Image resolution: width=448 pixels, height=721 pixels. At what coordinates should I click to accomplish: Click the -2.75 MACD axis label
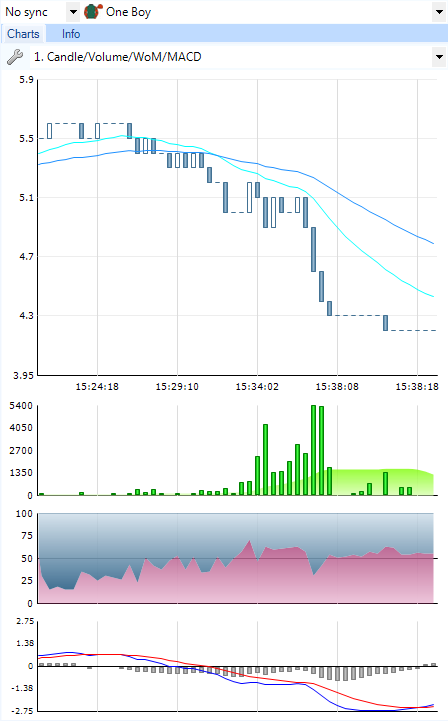(x=24, y=711)
